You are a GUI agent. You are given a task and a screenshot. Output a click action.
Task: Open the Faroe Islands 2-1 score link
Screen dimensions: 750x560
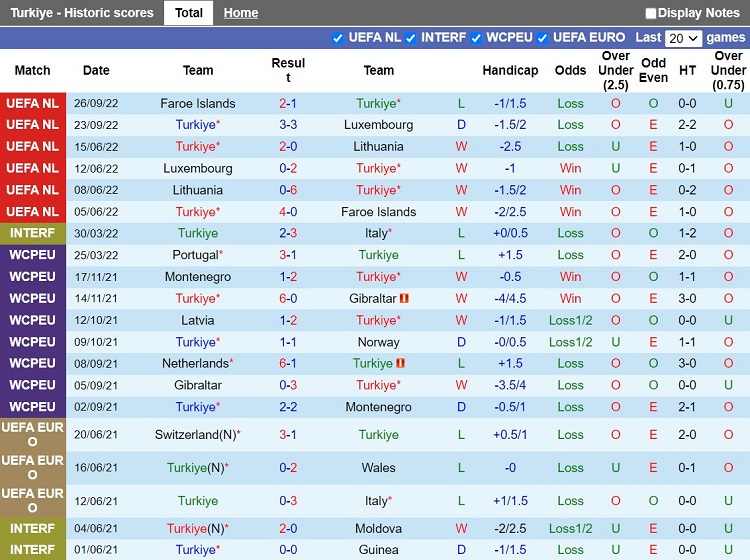pos(288,103)
